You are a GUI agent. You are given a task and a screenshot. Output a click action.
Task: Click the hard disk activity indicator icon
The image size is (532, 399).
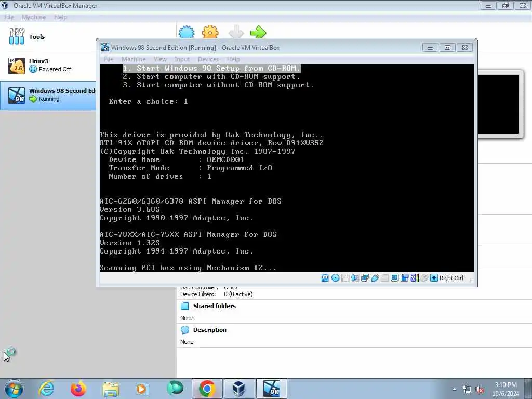tap(325, 278)
